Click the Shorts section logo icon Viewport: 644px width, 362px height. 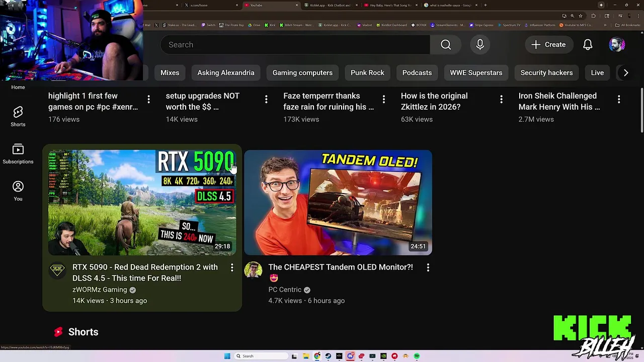click(58, 332)
